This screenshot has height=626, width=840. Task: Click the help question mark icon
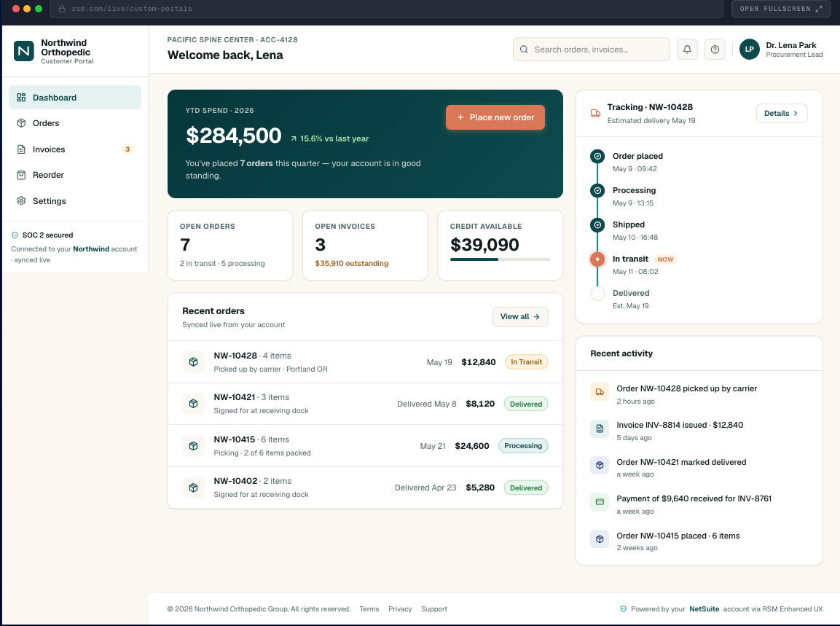coord(715,50)
